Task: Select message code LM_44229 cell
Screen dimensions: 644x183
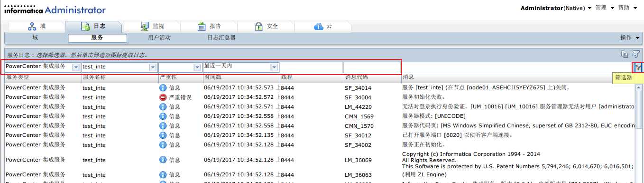Action: pos(358,107)
